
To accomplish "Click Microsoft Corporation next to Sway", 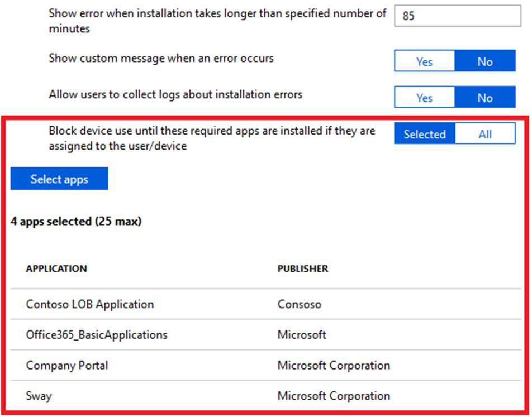I will coord(334,396).
